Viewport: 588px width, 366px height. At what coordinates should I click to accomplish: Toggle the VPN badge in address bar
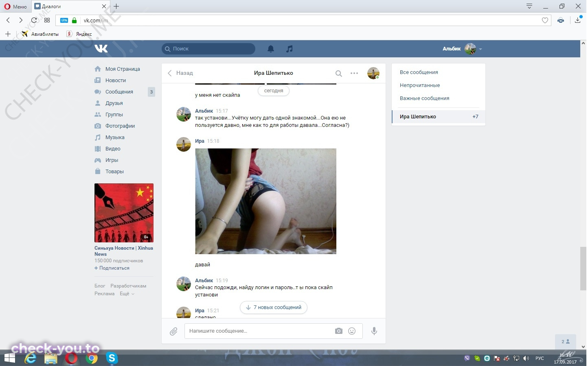click(x=64, y=20)
